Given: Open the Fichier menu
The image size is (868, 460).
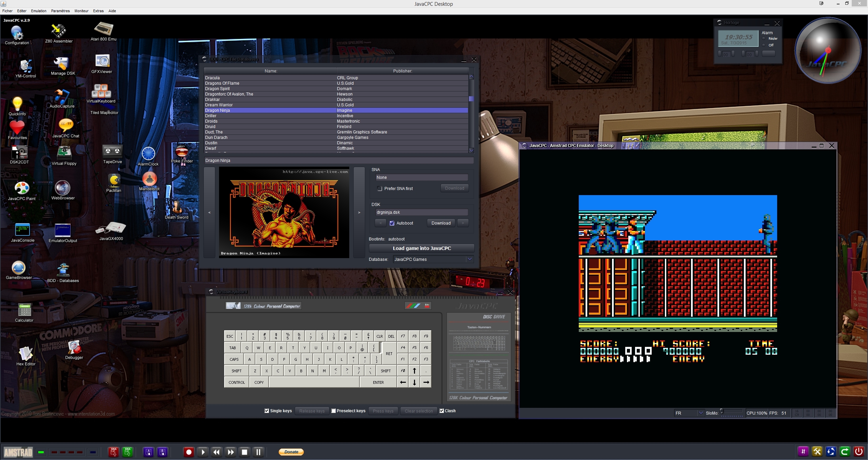Looking at the screenshot, I should (x=7, y=11).
